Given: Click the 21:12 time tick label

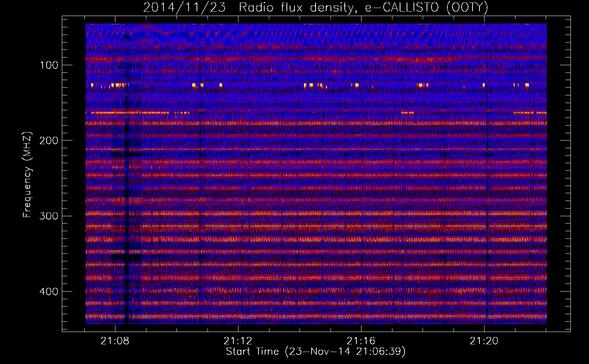Looking at the screenshot, I should pyautogui.click(x=238, y=341).
